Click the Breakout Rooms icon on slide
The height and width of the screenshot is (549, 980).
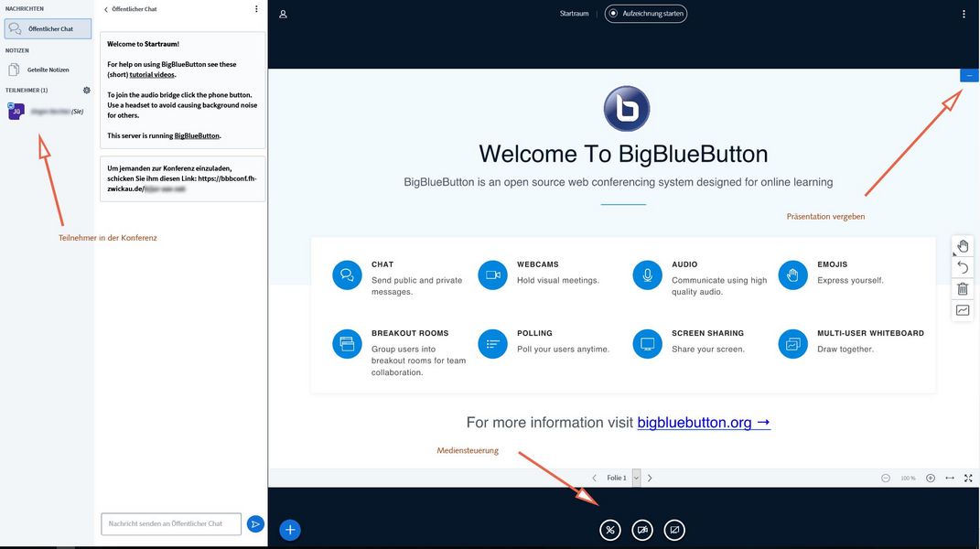[347, 344]
